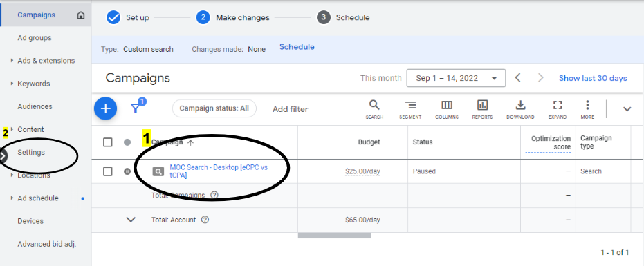Click the 1 - 1 of 1 pagination text
Viewport: 644px width, 266px height.
pos(614,252)
